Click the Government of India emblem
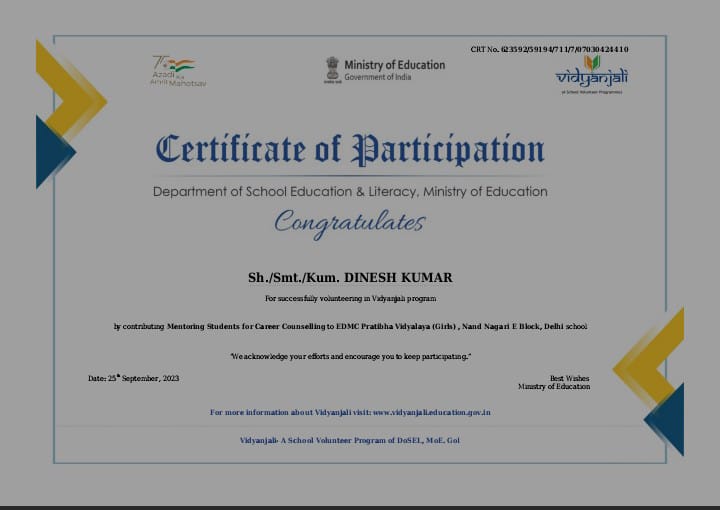The width and height of the screenshot is (720, 510). (x=332, y=69)
